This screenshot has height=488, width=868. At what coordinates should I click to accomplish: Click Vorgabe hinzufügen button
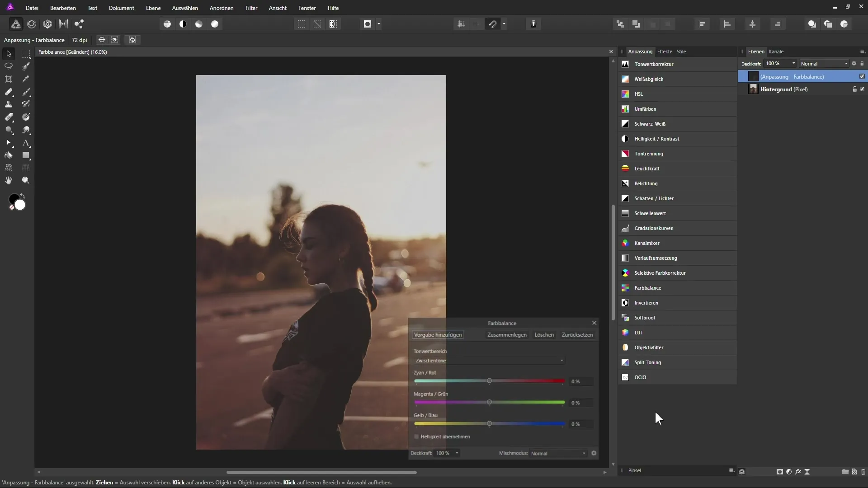pyautogui.click(x=438, y=335)
